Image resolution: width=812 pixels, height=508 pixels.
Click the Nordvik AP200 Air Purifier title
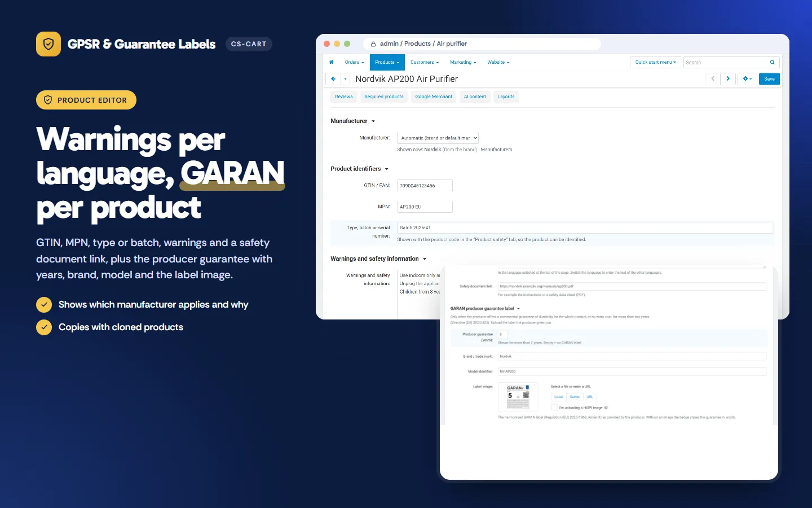coord(407,79)
